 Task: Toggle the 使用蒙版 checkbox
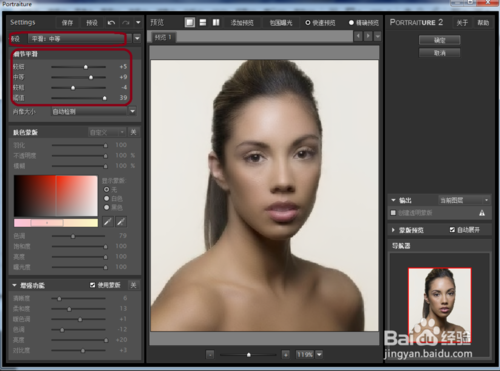pos(93,285)
